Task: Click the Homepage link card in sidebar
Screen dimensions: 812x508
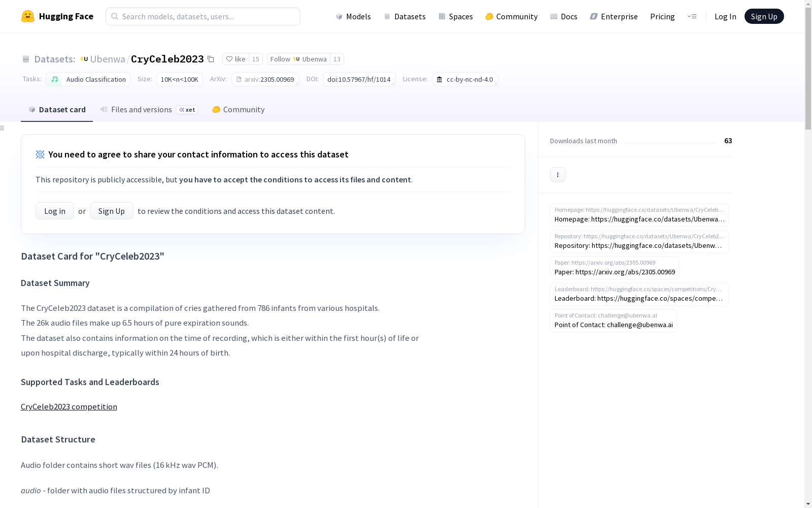Action: [x=639, y=215]
